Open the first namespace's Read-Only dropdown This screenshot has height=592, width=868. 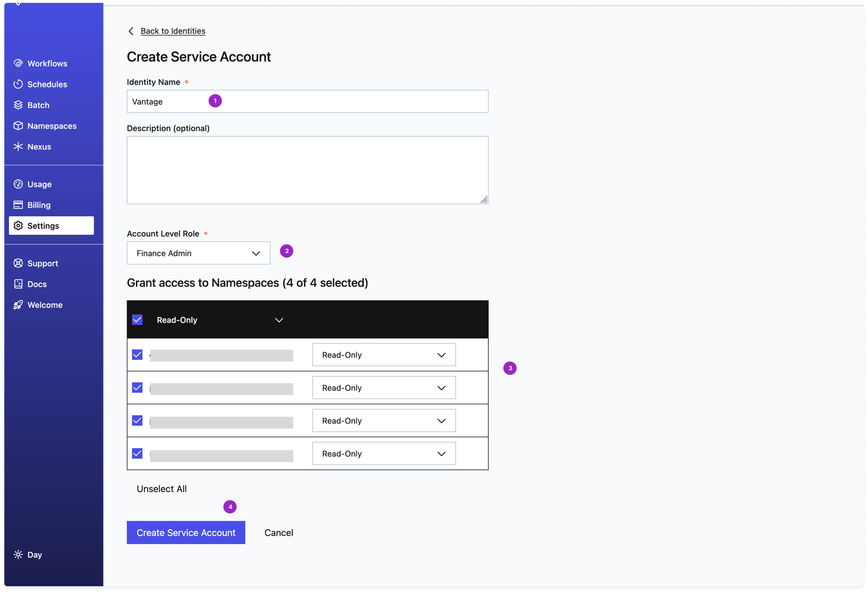point(384,355)
